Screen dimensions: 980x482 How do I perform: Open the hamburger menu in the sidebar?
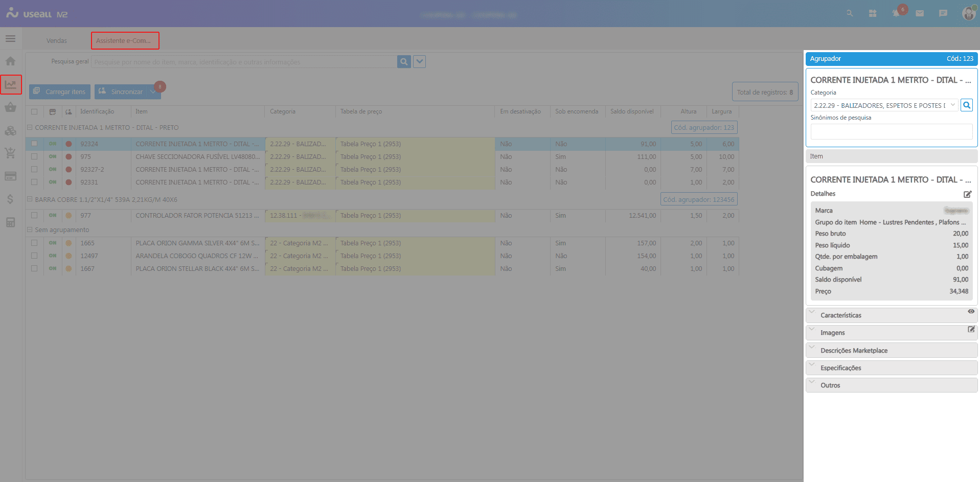10,39
